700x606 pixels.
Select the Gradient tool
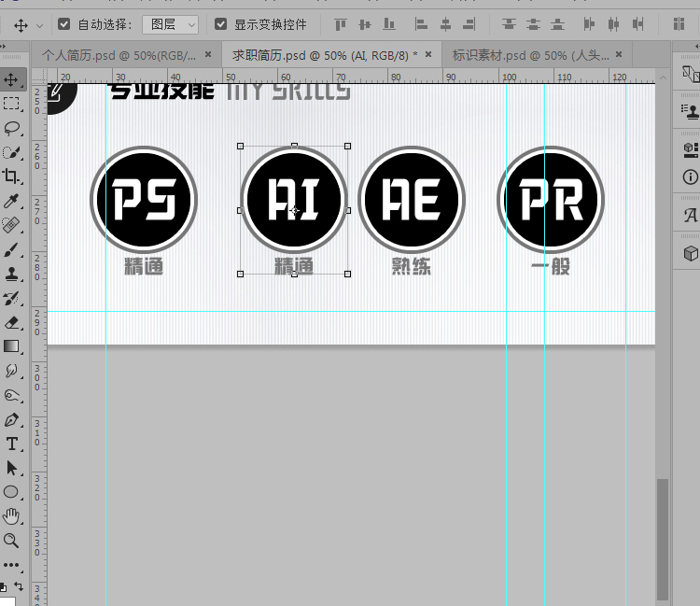(x=11, y=346)
